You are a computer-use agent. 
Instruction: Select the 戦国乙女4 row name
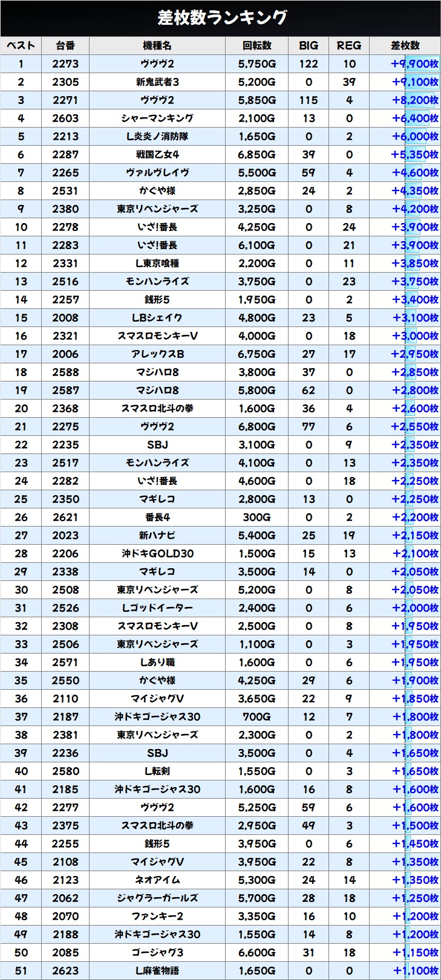(157, 154)
